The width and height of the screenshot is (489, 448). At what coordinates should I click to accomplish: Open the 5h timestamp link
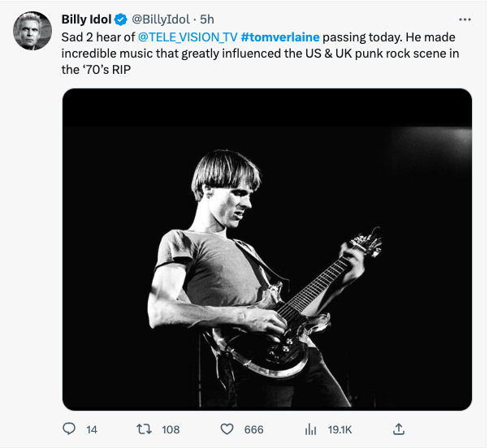[207, 19]
